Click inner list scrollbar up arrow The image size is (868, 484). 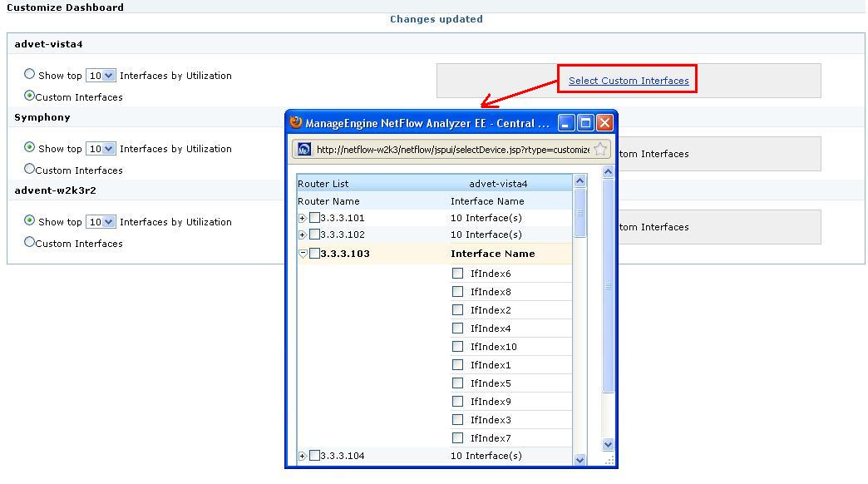(580, 181)
